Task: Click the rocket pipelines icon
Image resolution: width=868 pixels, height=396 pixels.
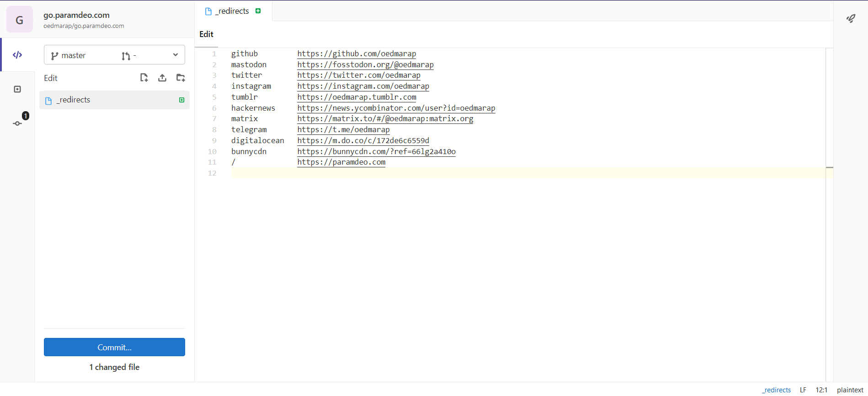Action: 851,18
